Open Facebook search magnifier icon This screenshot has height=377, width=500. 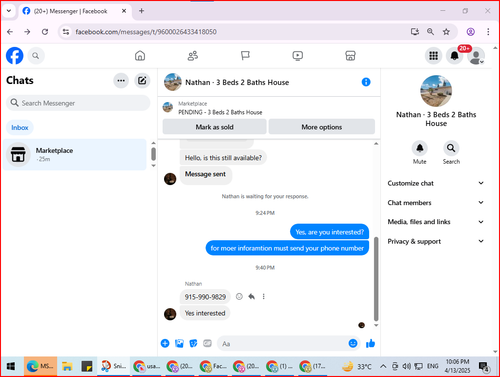(36, 56)
